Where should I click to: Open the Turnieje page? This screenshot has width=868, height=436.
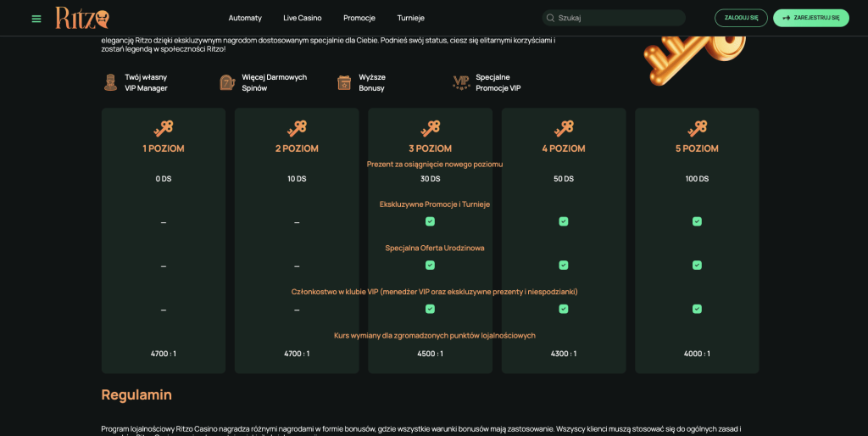[411, 18]
